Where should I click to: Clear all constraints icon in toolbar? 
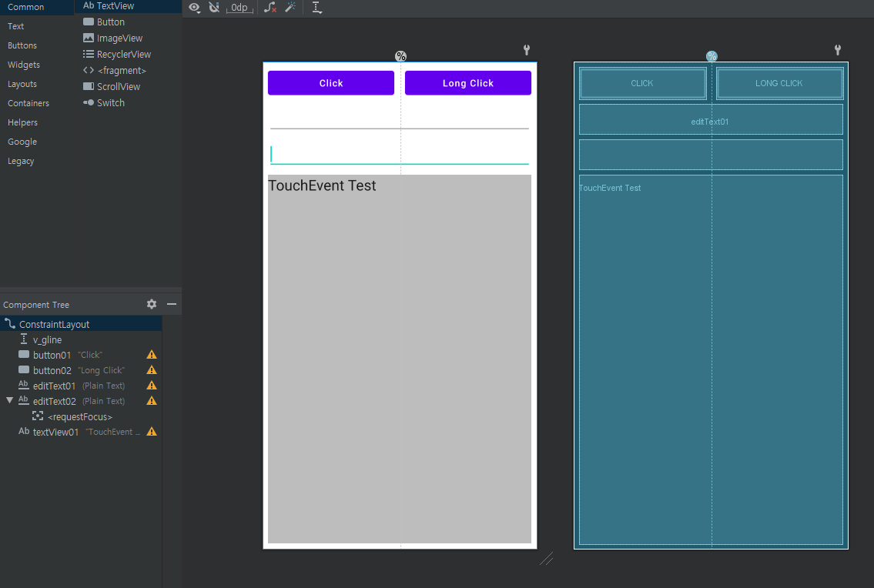[270, 8]
